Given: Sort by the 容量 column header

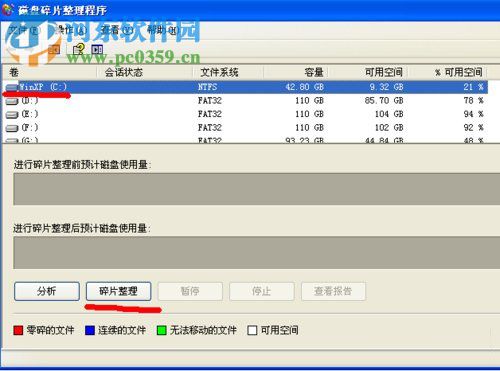Looking at the screenshot, I should click(296, 72).
